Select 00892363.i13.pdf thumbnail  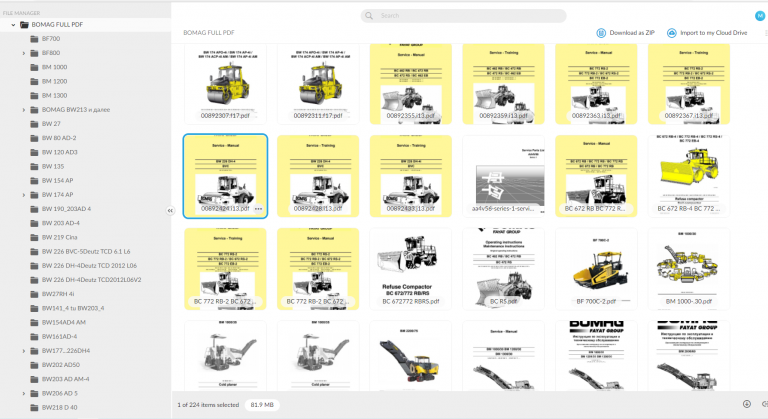pyautogui.click(x=596, y=83)
